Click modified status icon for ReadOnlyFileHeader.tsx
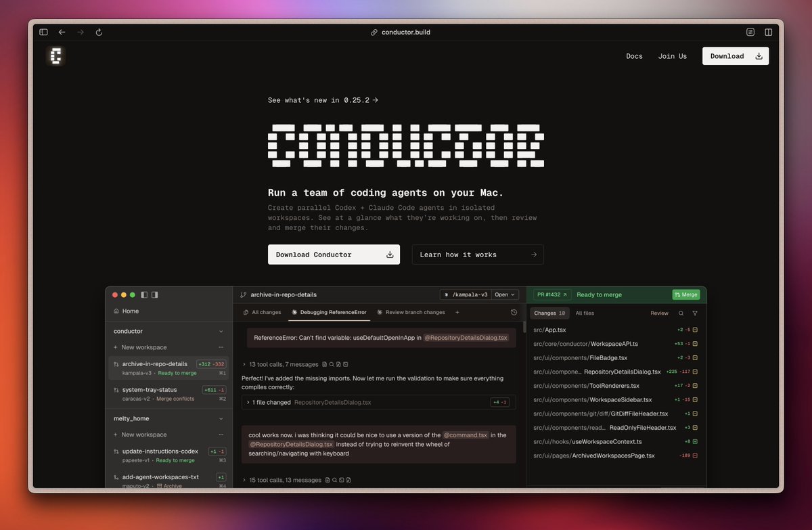 (695, 428)
